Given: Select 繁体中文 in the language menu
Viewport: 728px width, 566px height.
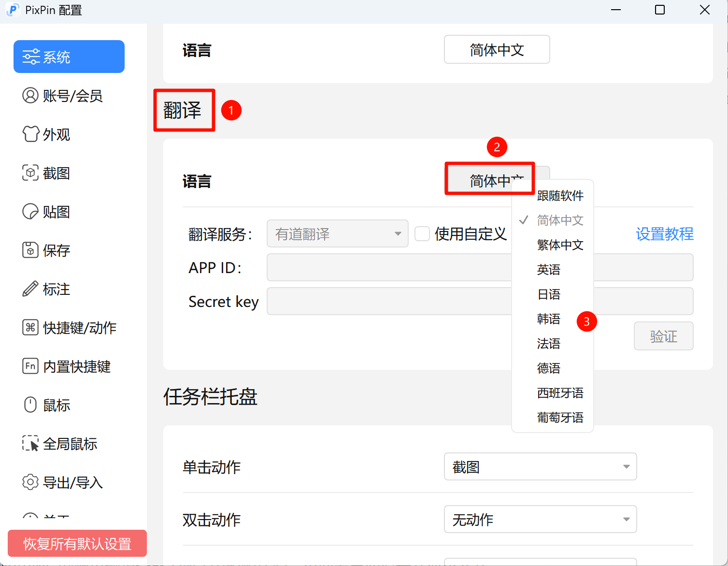Looking at the screenshot, I should click(560, 245).
